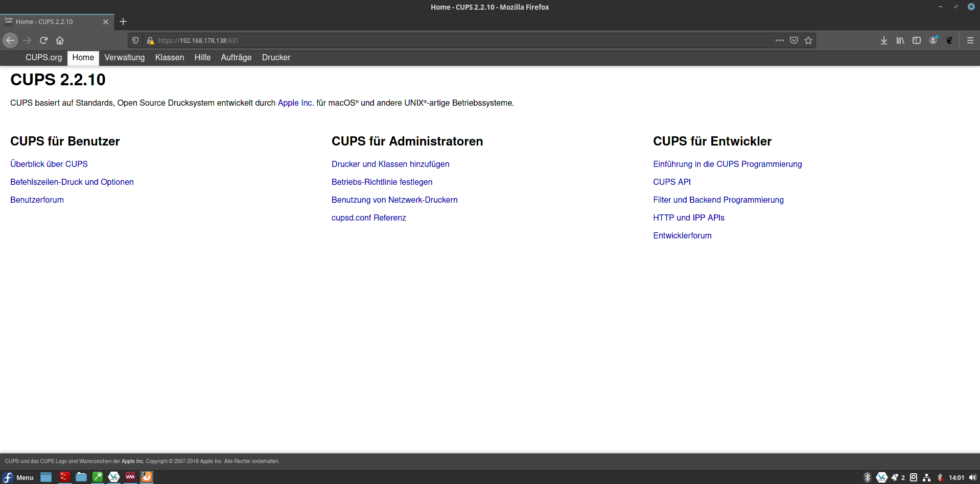Open the tracking protection shield icon
The height and width of the screenshot is (484, 980).
[135, 40]
